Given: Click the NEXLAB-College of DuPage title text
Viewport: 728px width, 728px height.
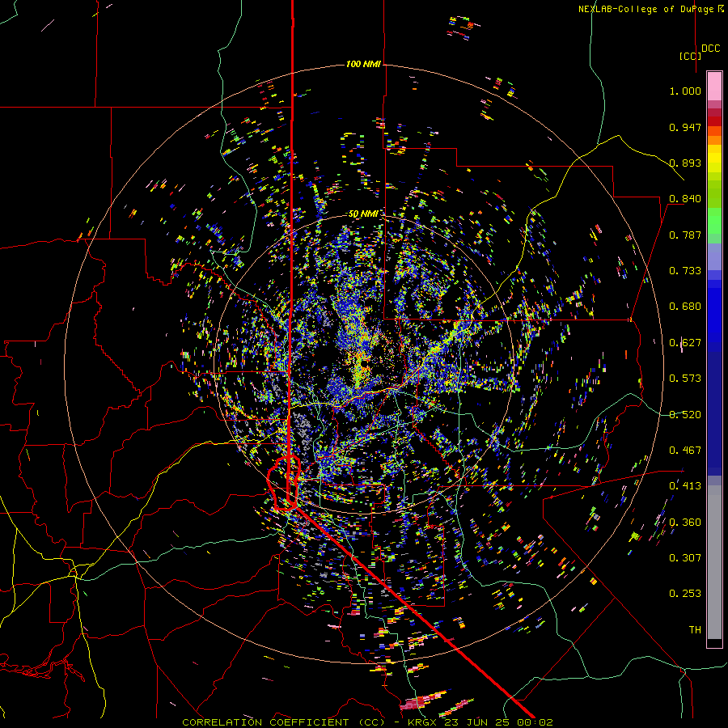Looking at the screenshot, I should [x=651, y=9].
